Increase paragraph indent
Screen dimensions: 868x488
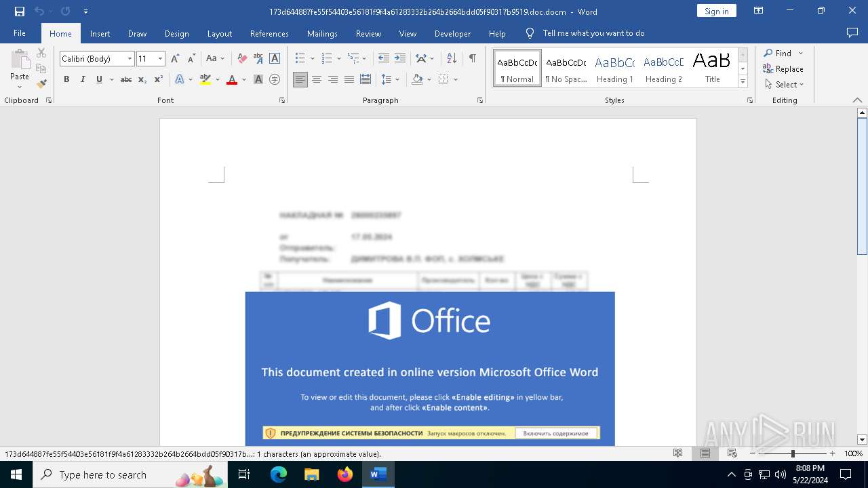click(x=400, y=59)
